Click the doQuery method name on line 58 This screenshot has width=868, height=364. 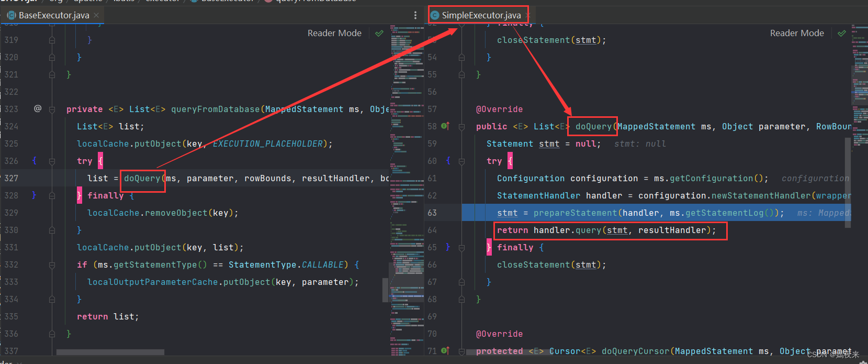593,126
